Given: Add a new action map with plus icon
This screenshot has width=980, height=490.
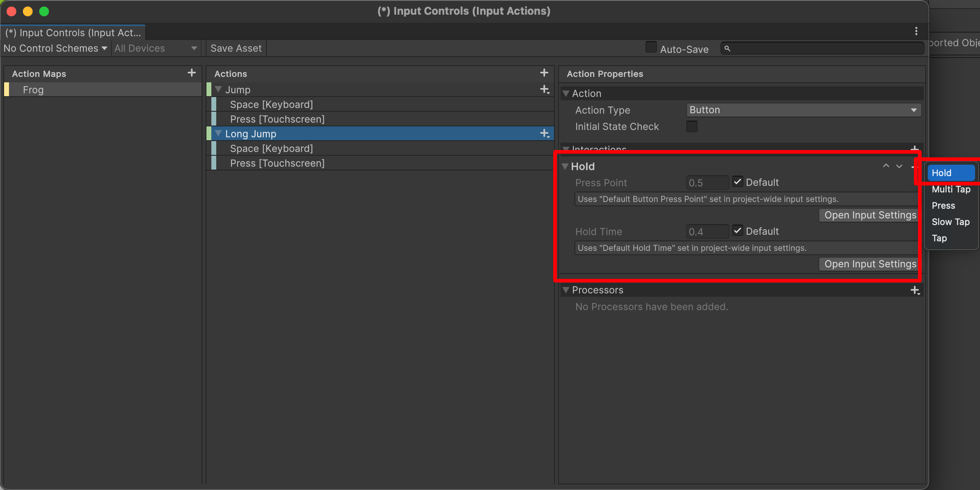Looking at the screenshot, I should (x=191, y=73).
